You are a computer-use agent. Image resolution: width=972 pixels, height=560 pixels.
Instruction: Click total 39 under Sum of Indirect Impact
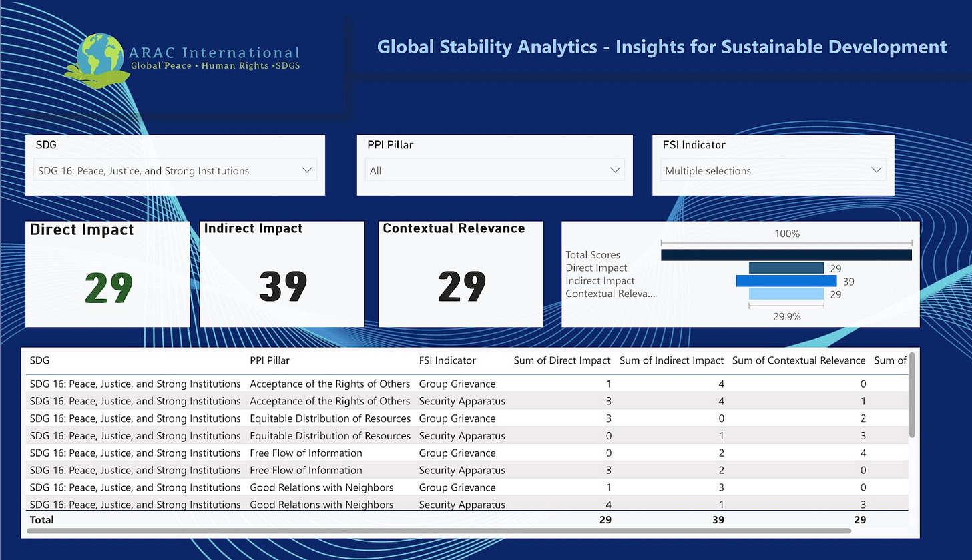pyautogui.click(x=717, y=519)
